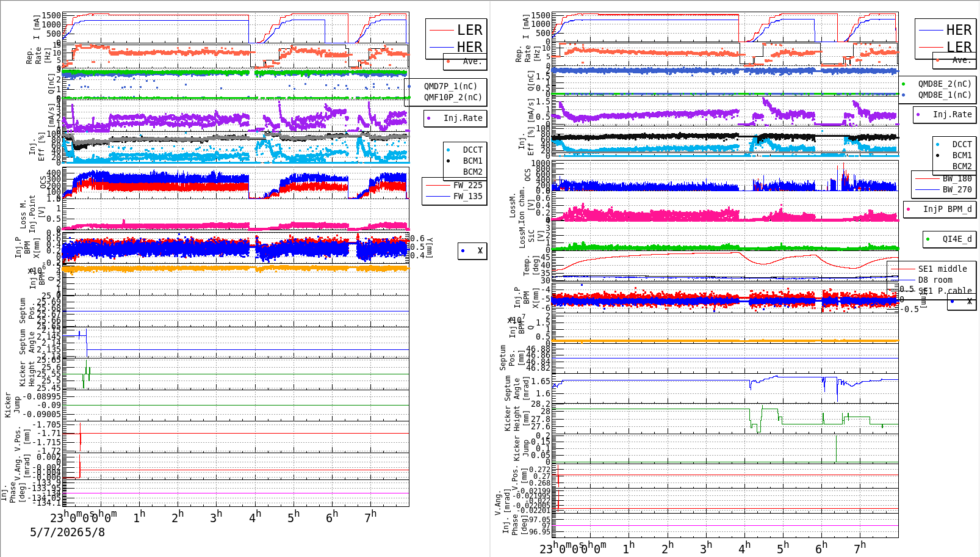The width and height of the screenshot is (980, 557).
Task: Click the Inj. Phase axis label in left plot
Action: (x=13, y=492)
